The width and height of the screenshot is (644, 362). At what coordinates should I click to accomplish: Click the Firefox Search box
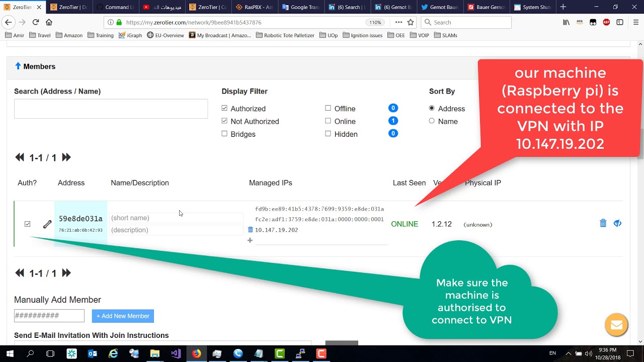[x=466, y=22]
